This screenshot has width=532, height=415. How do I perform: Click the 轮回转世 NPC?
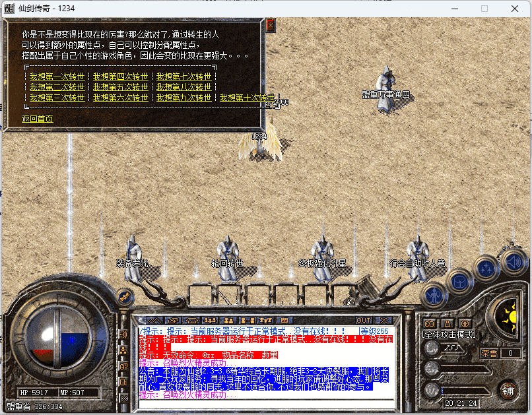(228, 259)
